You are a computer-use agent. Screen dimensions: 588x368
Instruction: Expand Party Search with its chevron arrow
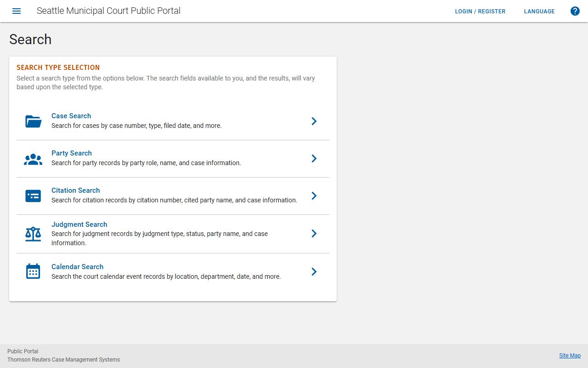tap(314, 158)
